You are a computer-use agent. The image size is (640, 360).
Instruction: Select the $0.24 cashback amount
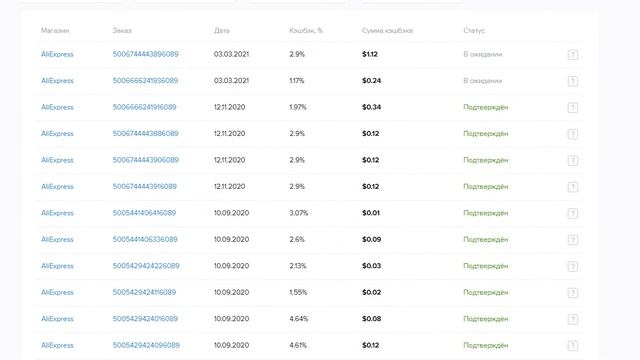pyautogui.click(x=371, y=81)
